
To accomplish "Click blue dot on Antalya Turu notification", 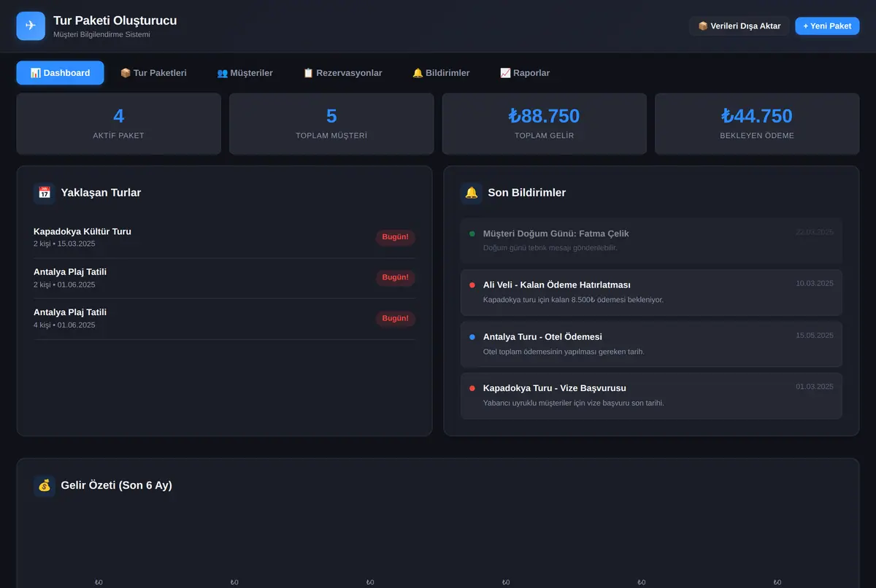I will (x=472, y=337).
